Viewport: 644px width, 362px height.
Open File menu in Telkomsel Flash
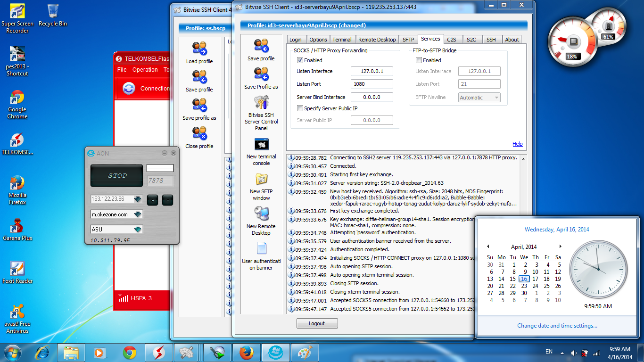coord(122,69)
